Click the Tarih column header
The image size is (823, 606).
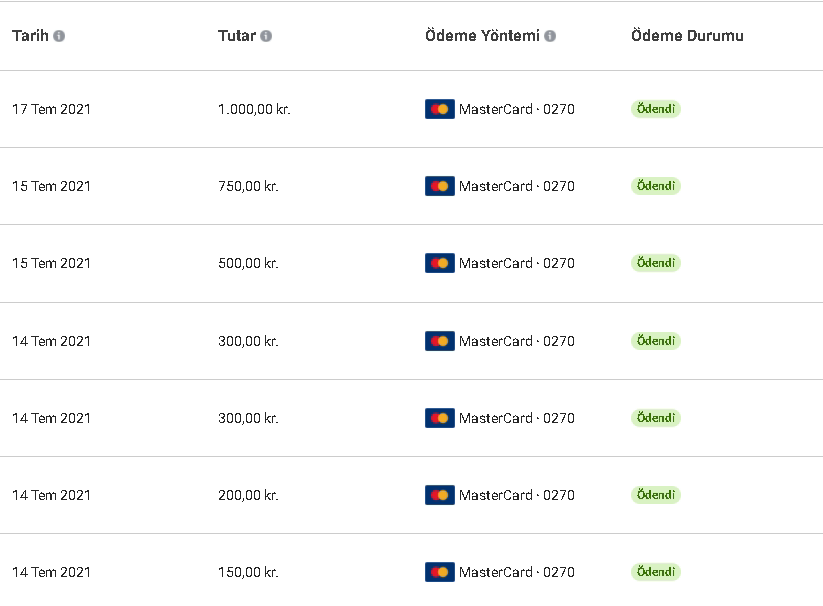coord(30,36)
